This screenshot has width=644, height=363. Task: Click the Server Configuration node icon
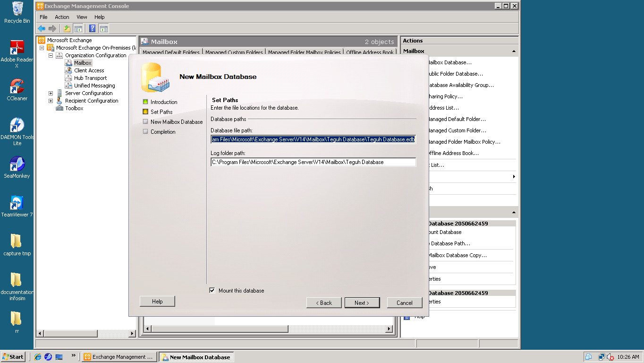pos(59,93)
